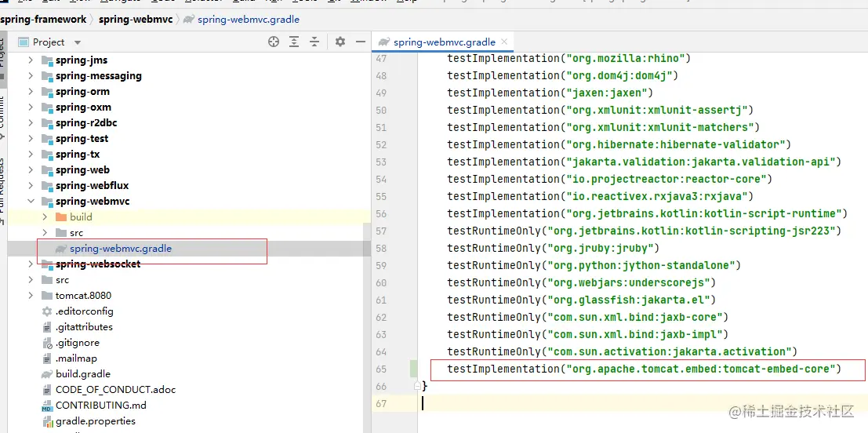Image resolution: width=868 pixels, height=433 pixels.
Task: Click the reactor-core dependency line
Action: click(609, 179)
